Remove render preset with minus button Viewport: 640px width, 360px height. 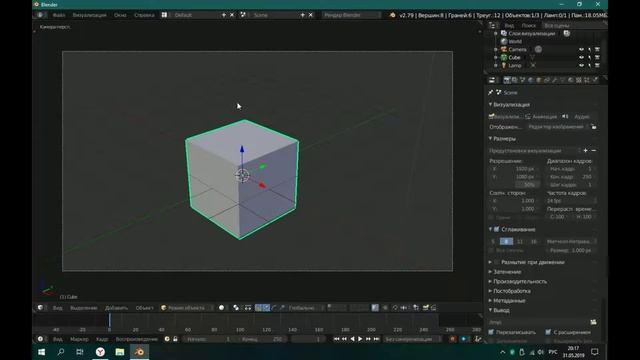pos(594,151)
